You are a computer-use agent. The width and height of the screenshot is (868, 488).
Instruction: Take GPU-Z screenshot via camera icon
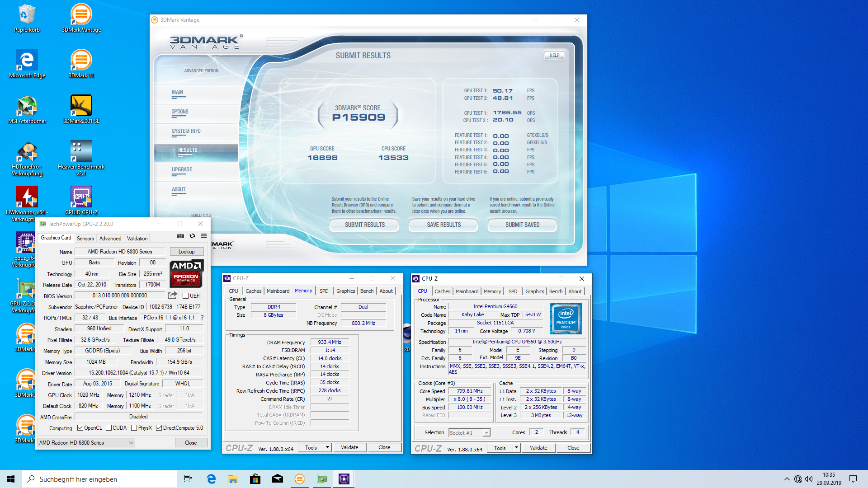point(180,236)
